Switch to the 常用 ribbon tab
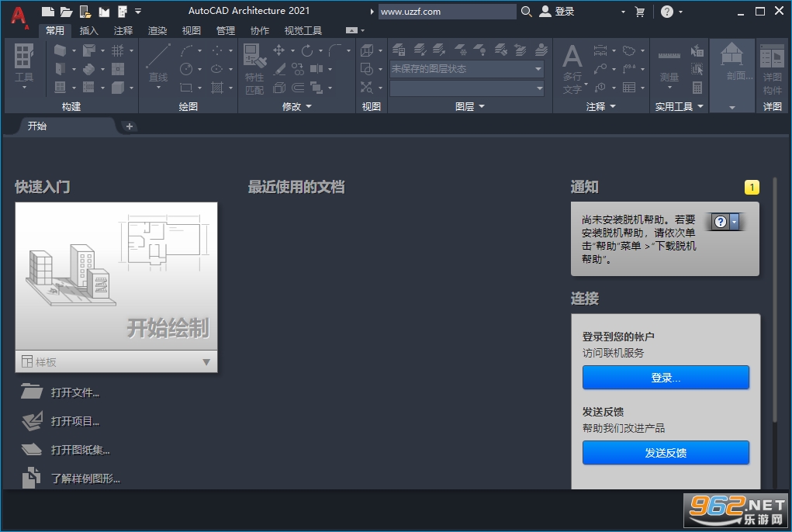The image size is (792, 532). click(x=55, y=31)
